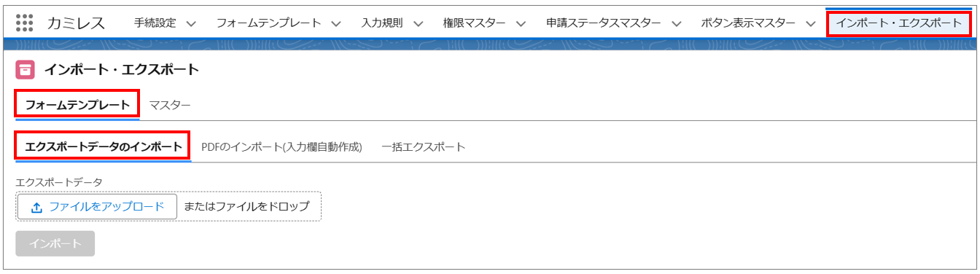Screen dimensions: 980x274
Task: Click the ファイルをアップロード button
Action: point(97,207)
